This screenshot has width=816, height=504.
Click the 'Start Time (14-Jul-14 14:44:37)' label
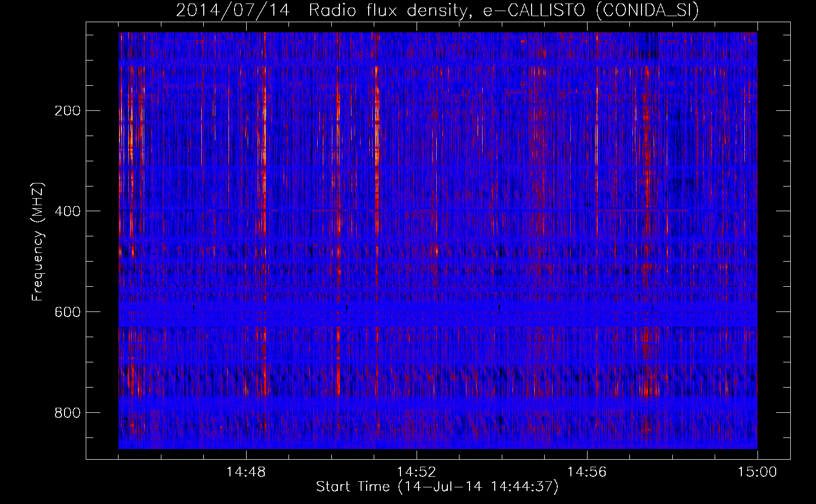(437, 487)
